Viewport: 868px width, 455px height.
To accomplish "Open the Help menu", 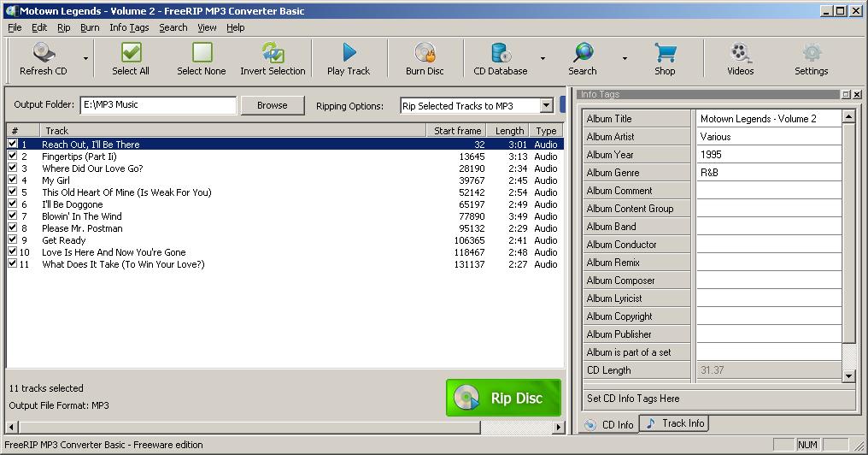I will coord(235,27).
